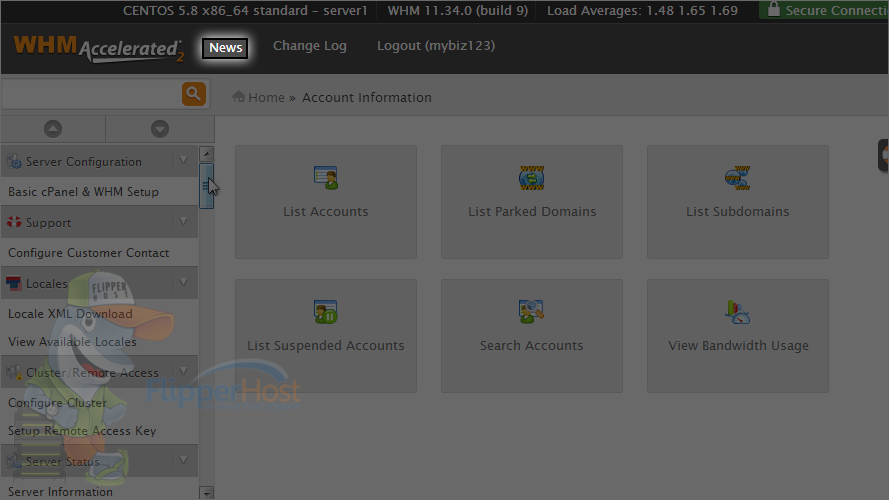Image resolution: width=889 pixels, height=500 pixels.
Task: Open Server Information
Action: pos(60,491)
